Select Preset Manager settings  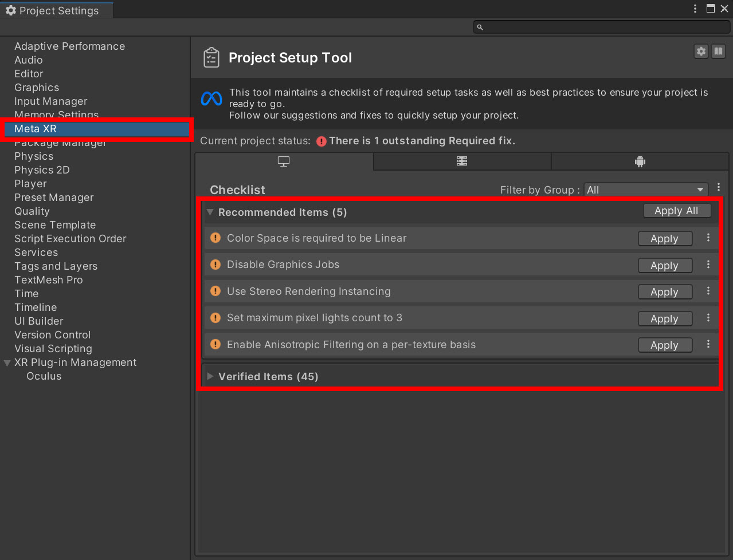(54, 198)
